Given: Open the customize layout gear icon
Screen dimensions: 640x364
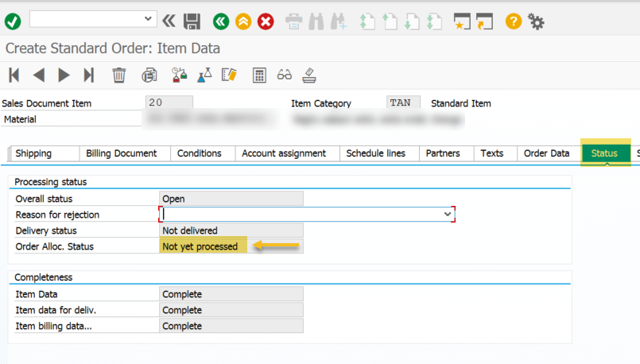Looking at the screenshot, I should click(537, 21).
